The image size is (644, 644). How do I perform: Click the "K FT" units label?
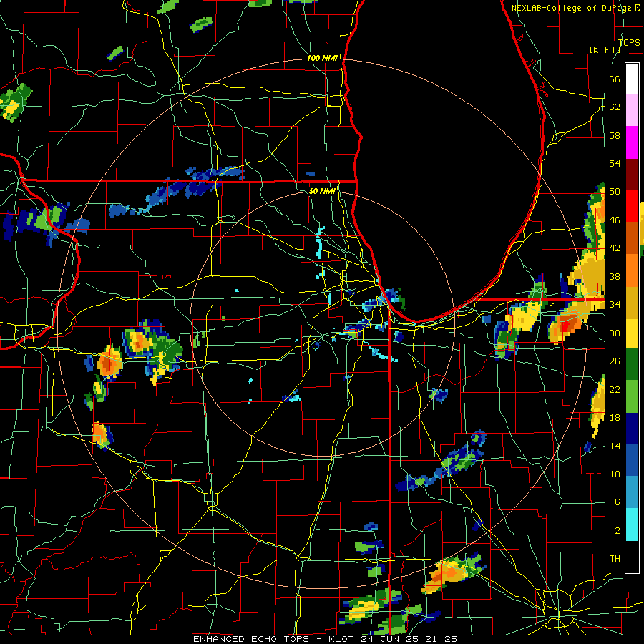click(x=605, y=49)
